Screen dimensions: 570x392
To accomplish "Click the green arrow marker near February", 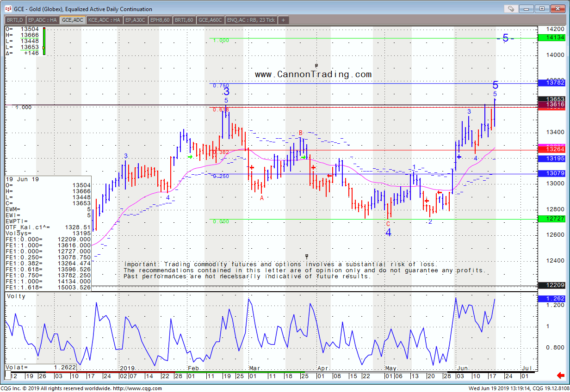I will [x=190, y=157].
